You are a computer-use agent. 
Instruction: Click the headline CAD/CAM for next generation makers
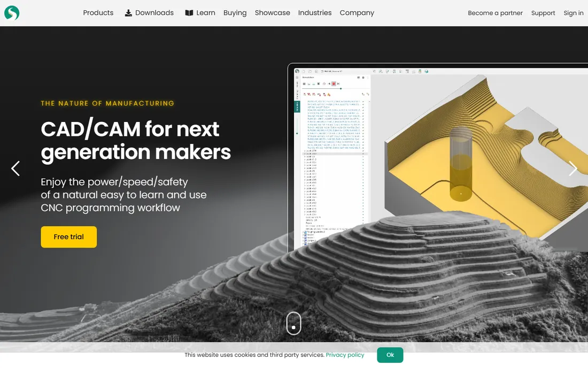pyautogui.click(x=136, y=141)
